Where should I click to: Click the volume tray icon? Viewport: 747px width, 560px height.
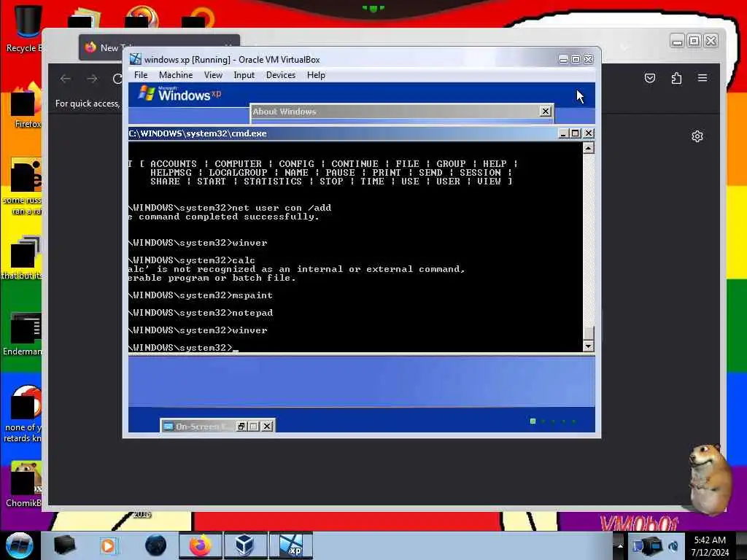(x=673, y=546)
